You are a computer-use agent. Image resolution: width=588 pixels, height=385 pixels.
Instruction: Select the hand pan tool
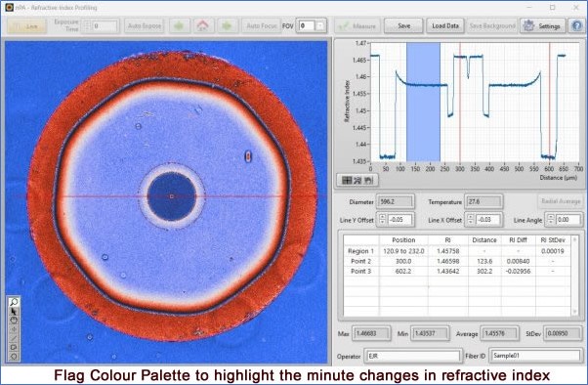click(x=14, y=321)
